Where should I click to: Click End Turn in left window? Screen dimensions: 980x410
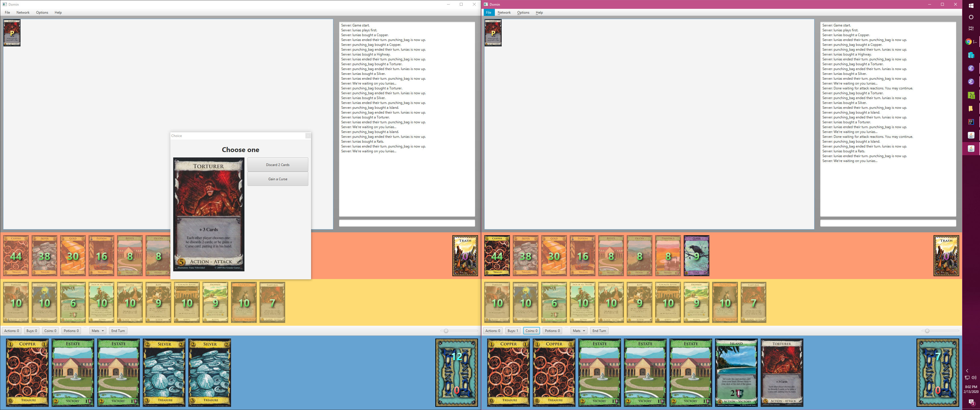(118, 331)
